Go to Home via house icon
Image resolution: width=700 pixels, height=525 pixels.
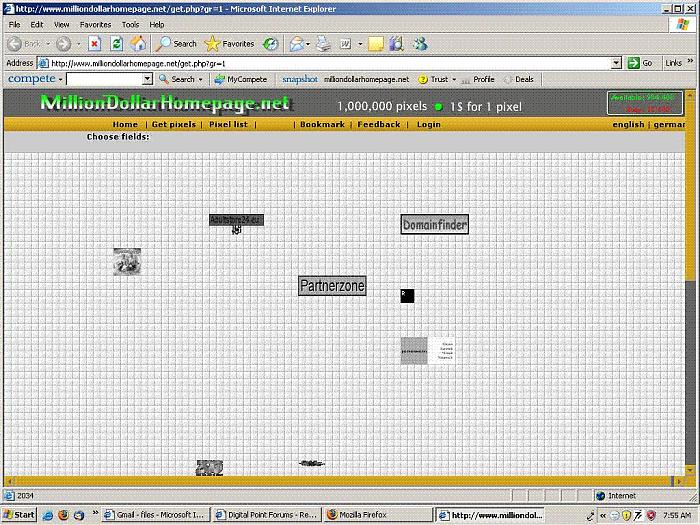(138, 44)
